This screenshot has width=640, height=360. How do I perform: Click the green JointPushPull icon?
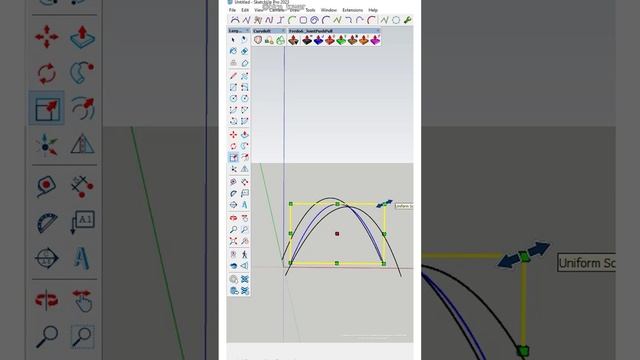click(x=341, y=40)
